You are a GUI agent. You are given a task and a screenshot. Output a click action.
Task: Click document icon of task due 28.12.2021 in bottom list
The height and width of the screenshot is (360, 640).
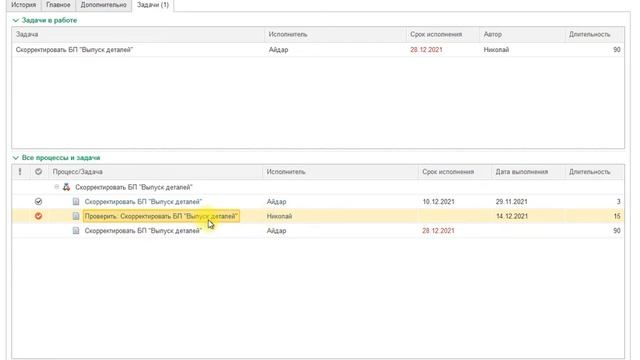(76, 231)
